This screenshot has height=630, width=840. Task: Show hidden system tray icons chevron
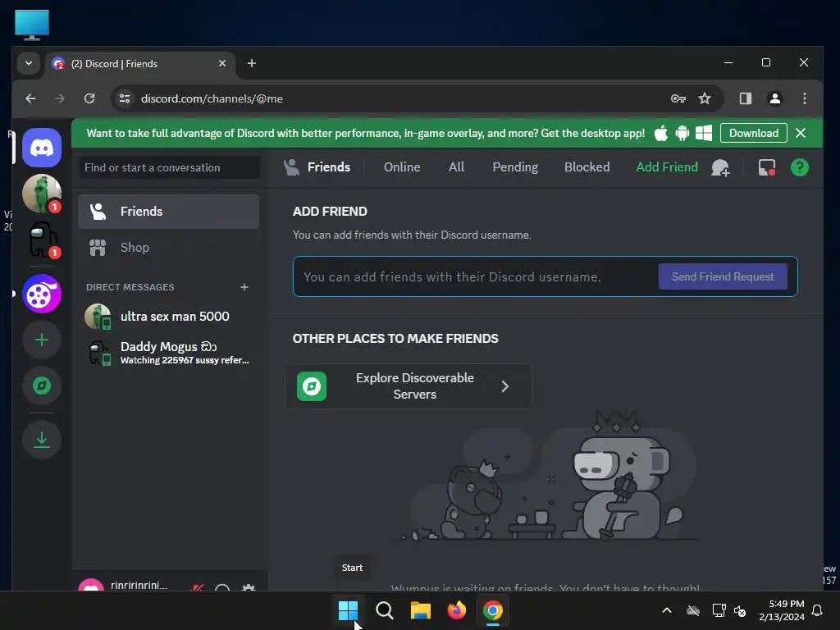[x=667, y=610]
